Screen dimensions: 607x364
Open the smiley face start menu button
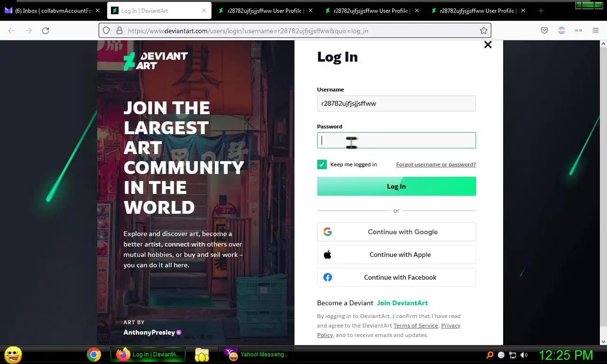[13, 355]
